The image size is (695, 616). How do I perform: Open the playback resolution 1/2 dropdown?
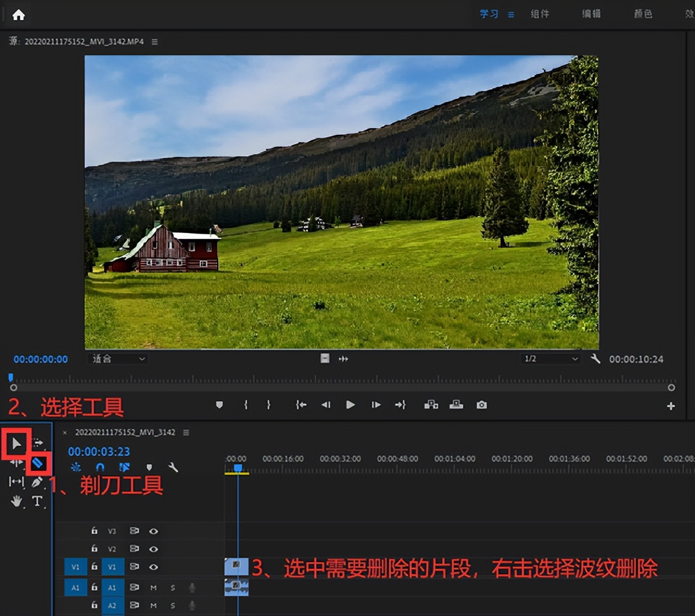click(550, 359)
